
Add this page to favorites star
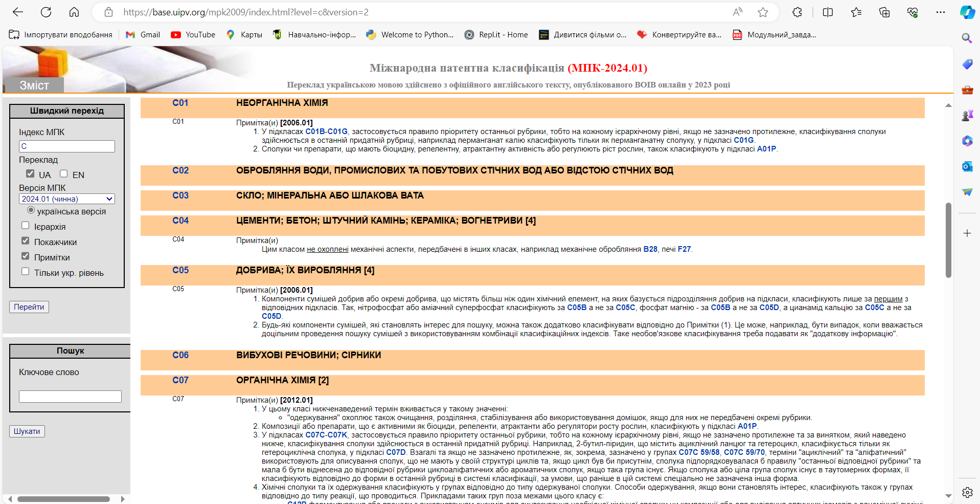(763, 12)
